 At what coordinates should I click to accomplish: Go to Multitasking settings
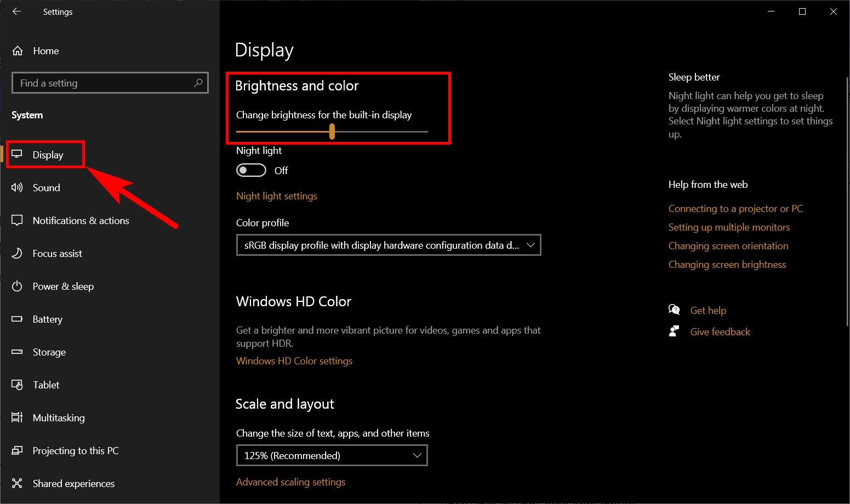click(x=58, y=418)
